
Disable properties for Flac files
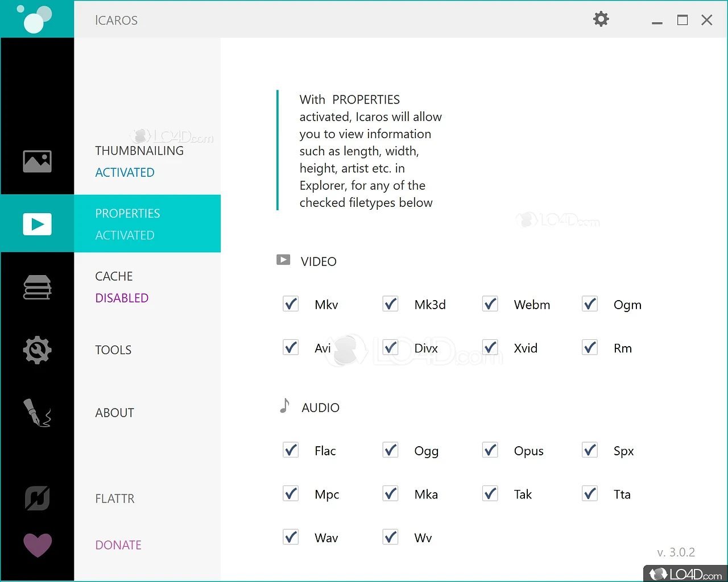click(291, 450)
